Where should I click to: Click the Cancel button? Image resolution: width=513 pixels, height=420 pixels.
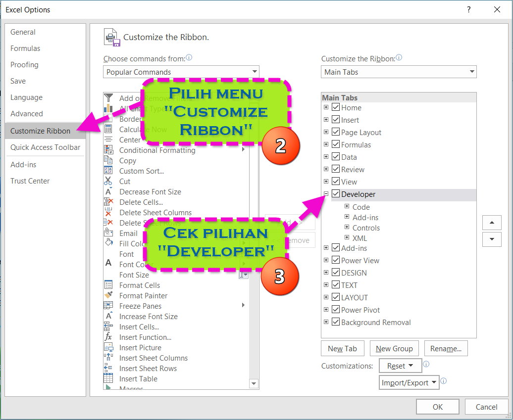(x=486, y=407)
